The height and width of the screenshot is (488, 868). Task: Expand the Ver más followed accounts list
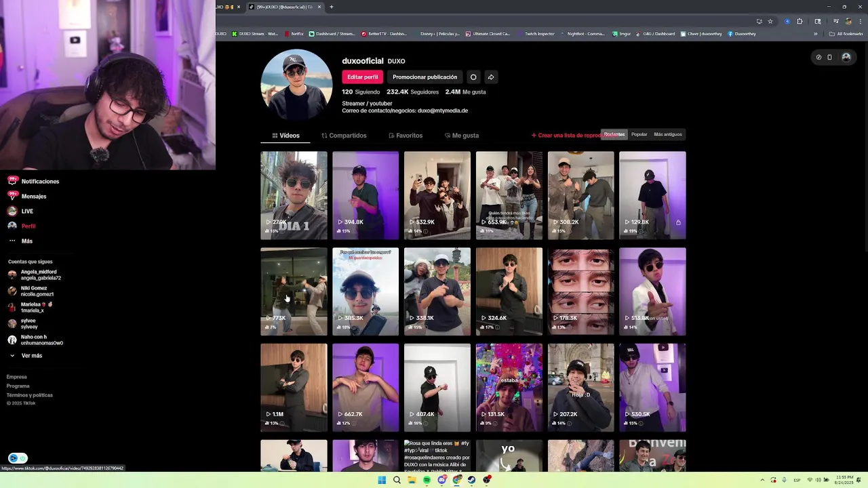(26, 356)
